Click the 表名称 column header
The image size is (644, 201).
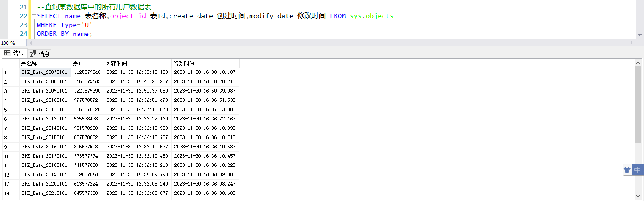45,63
